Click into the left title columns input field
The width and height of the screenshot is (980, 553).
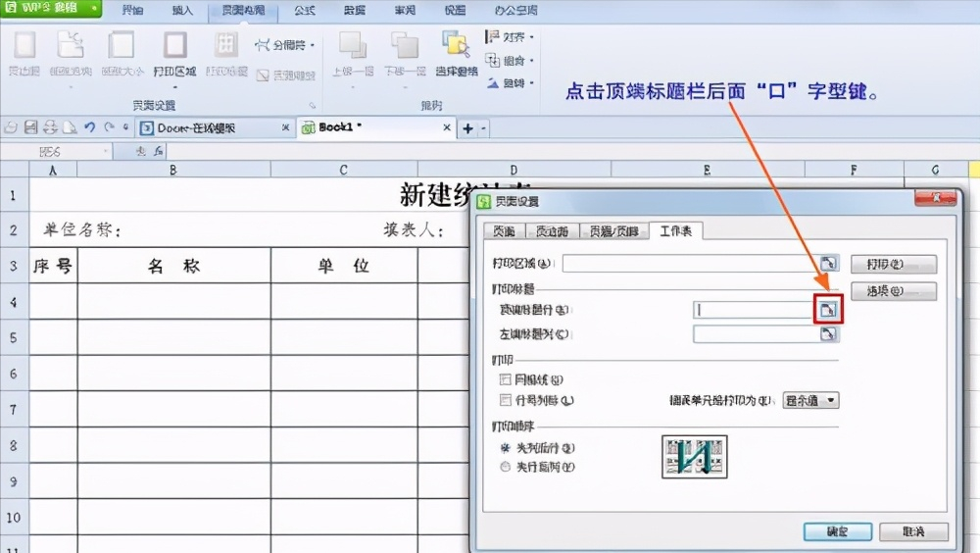click(x=757, y=334)
